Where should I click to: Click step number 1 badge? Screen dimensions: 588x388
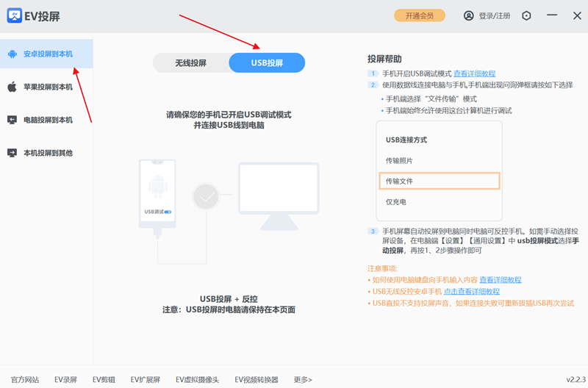[373, 73]
